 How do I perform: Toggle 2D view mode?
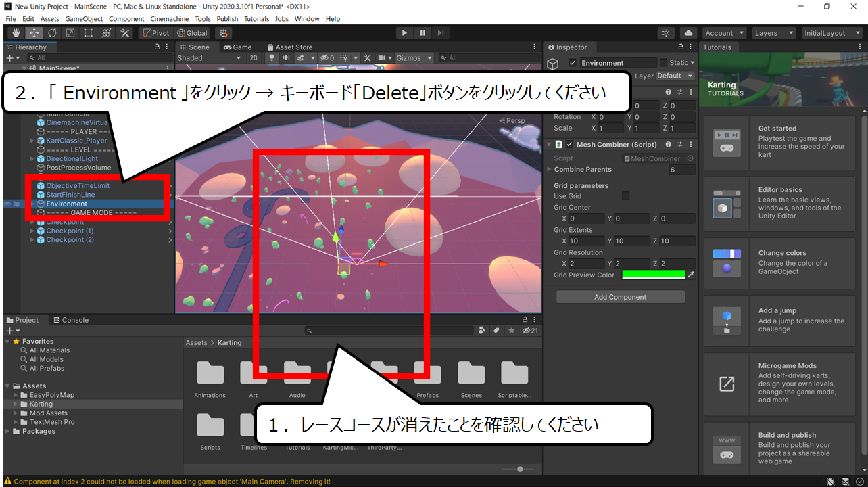pos(254,58)
